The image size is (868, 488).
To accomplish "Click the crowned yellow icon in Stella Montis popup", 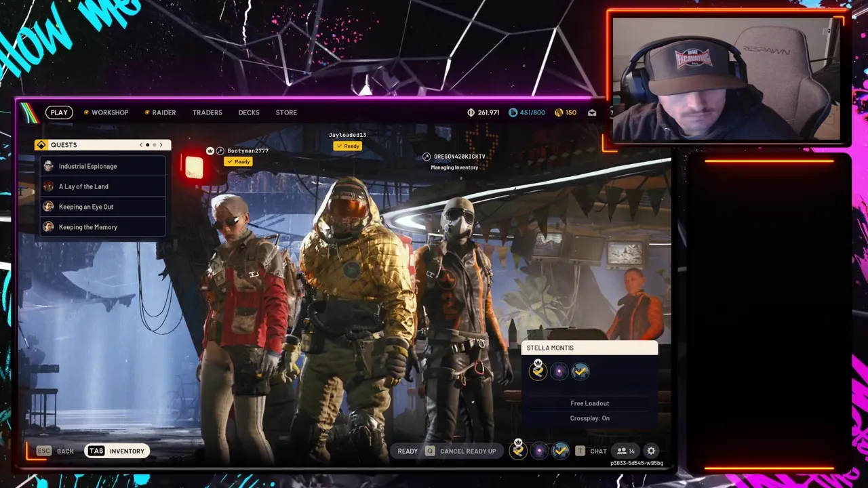I will pyautogui.click(x=538, y=370).
